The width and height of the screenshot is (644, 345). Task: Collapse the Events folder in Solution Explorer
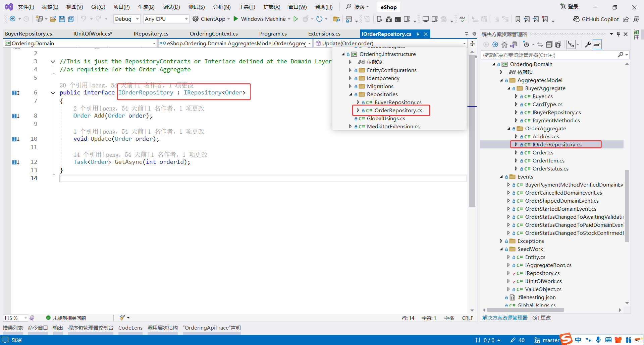coord(501,177)
